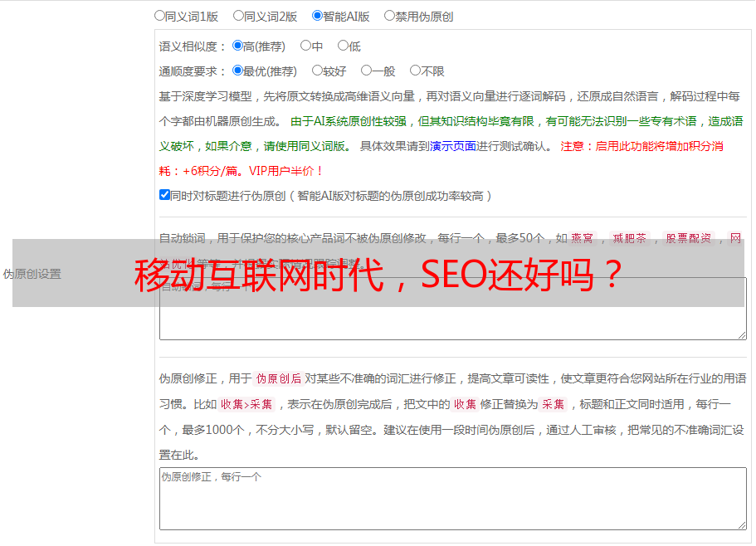Click the 燕窝 example keyword

point(583,238)
